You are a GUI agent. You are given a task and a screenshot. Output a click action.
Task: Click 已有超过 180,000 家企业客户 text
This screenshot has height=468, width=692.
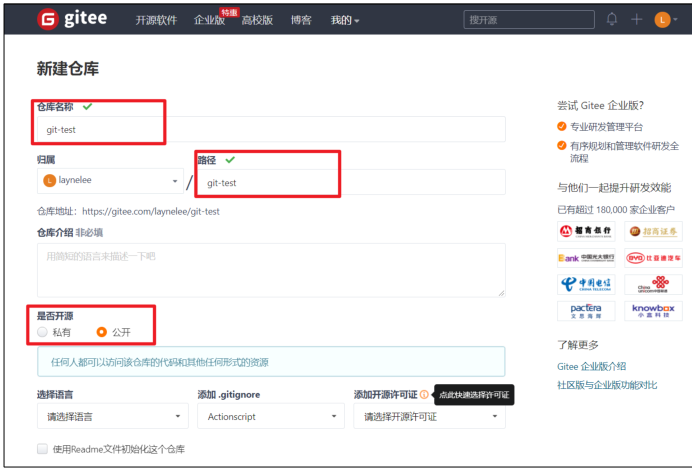coord(616,210)
